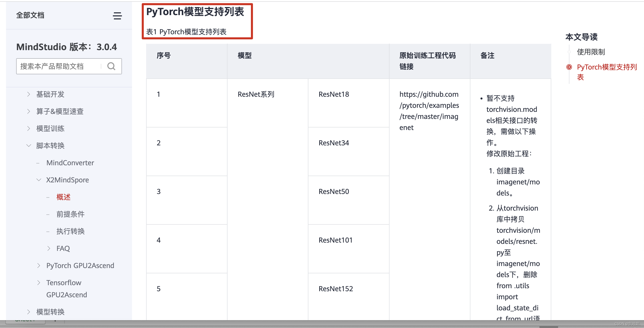Open the 前提条件 page
Screen dimensions: 644x328
(70, 214)
